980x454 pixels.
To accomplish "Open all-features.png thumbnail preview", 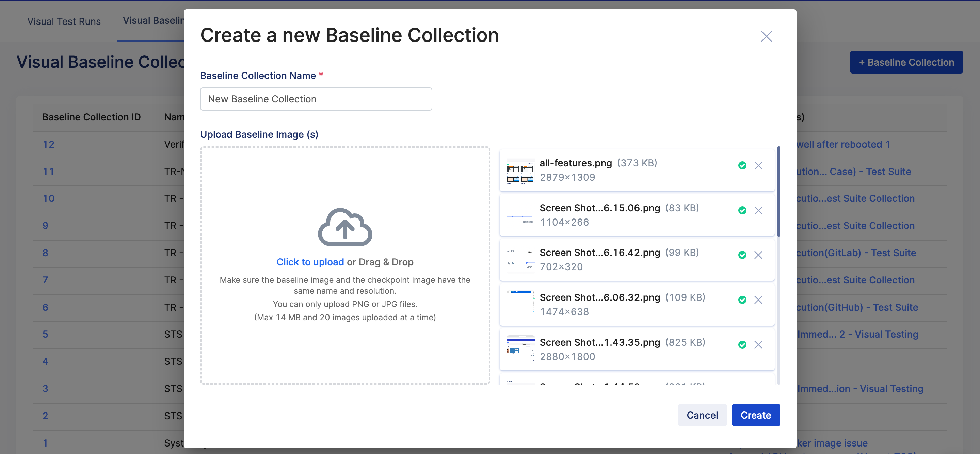I will point(520,171).
